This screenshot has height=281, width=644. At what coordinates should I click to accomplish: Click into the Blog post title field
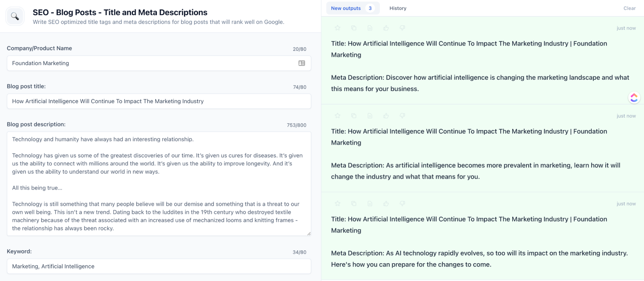coord(159,101)
